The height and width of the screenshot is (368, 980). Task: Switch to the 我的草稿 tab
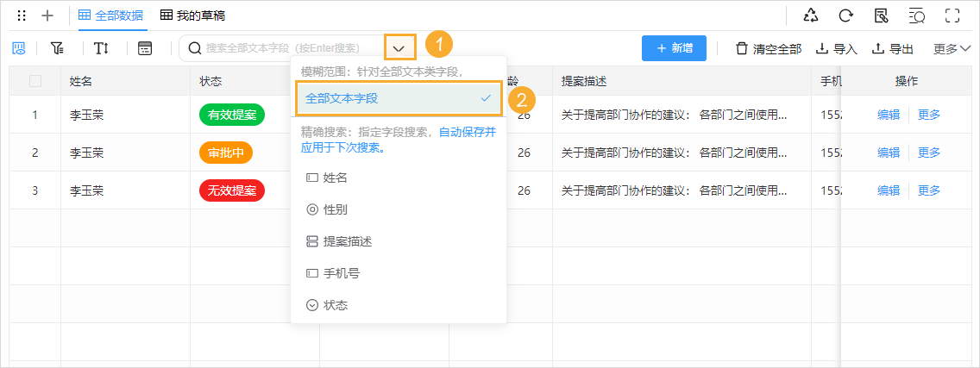[x=192, y=16]
